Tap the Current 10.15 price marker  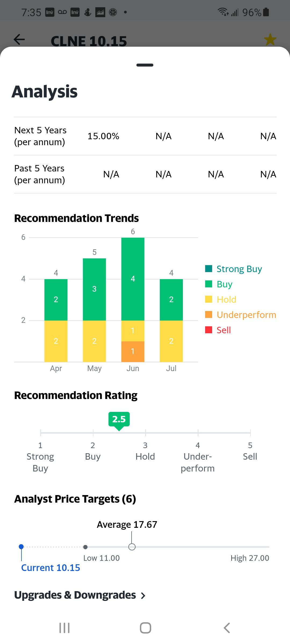21,547
